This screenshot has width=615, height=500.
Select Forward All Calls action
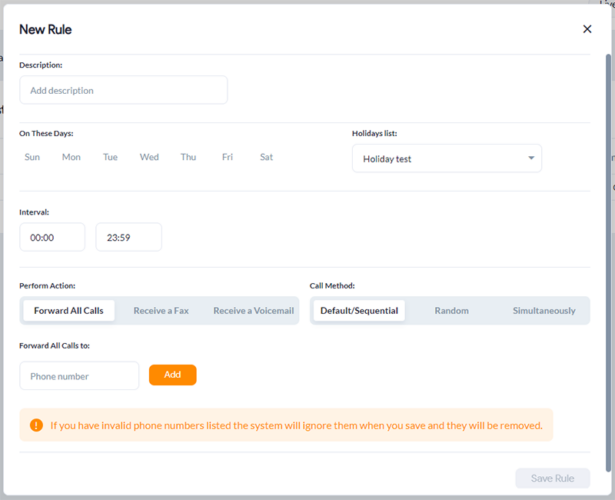point(68,311)
